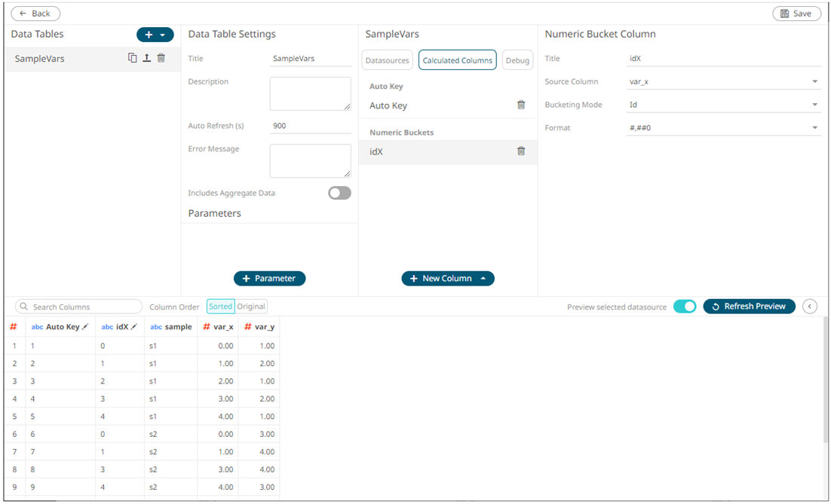
Task: Delete the idX numeric bucket column
Action: point(520,151)
